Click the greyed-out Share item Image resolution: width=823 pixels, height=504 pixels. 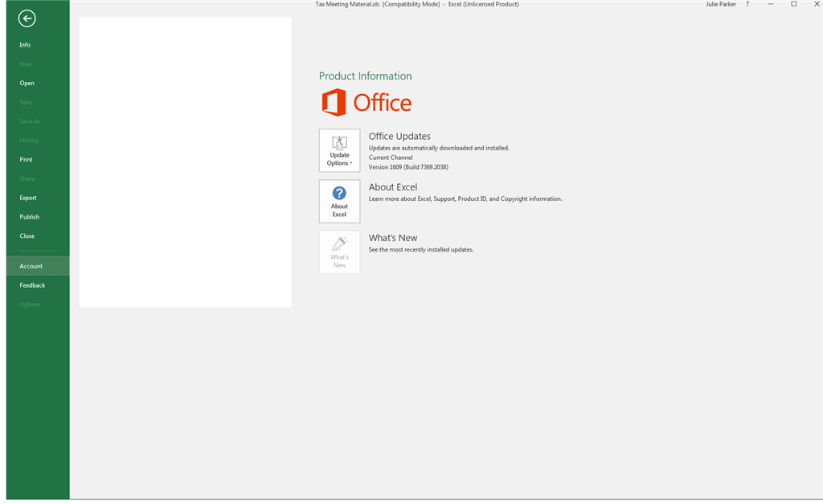(x=38, y=178)
